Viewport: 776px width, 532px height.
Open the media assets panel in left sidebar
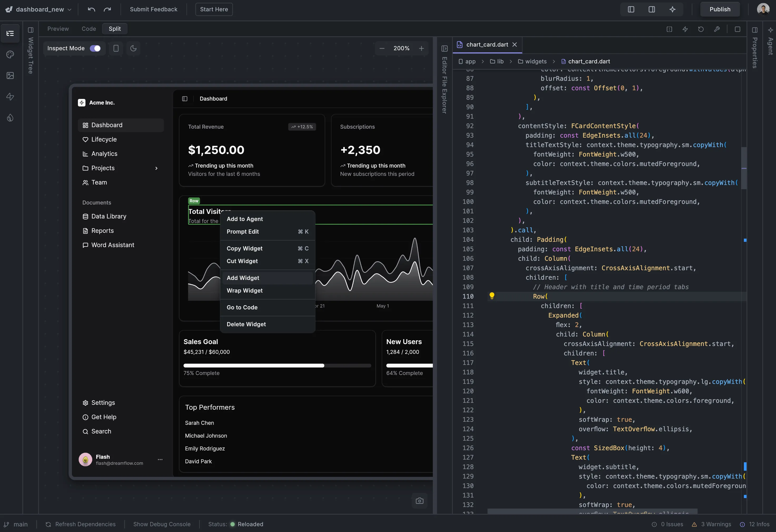(10, 76)
